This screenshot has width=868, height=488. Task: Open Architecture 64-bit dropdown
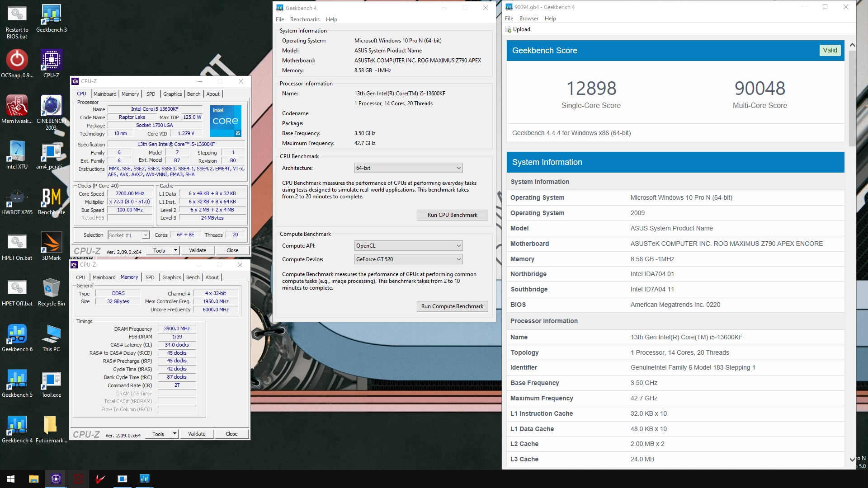tap(408, 168)
